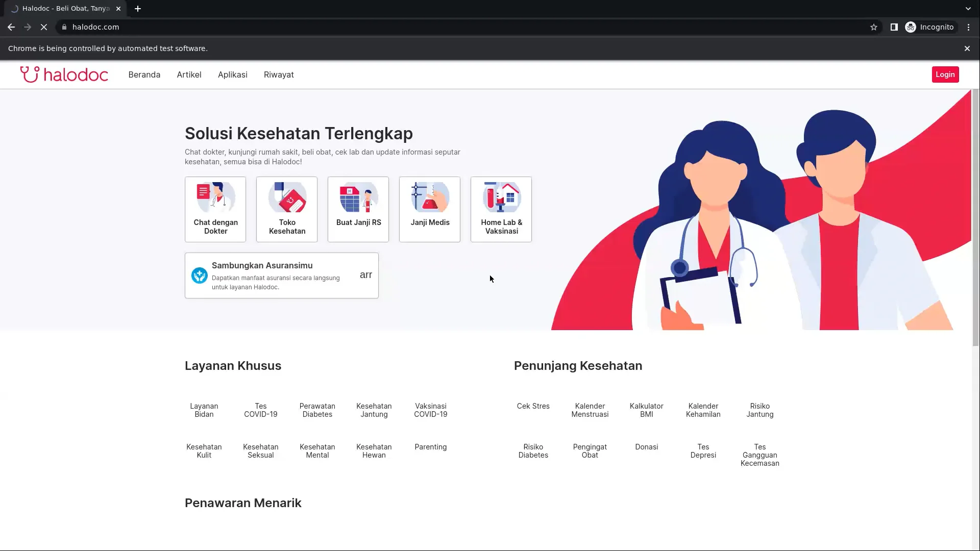Screen dimensions: 980x551
Task: Open Kalkulator BMI tool
Action: [647, 410]
